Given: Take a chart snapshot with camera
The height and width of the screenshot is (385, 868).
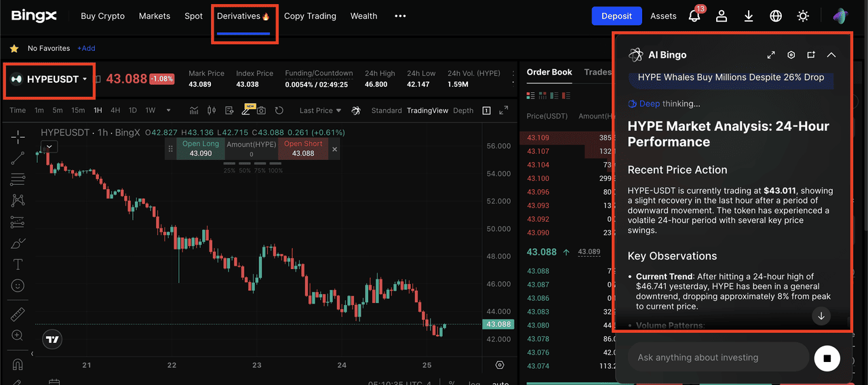Looking at the screenshot, I should (x=261, y=110).
